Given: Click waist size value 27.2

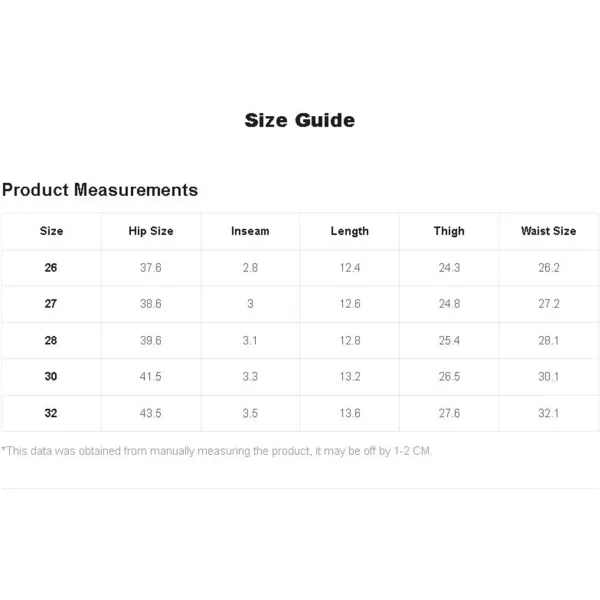Looking at the screenshot, I should 549,304.
